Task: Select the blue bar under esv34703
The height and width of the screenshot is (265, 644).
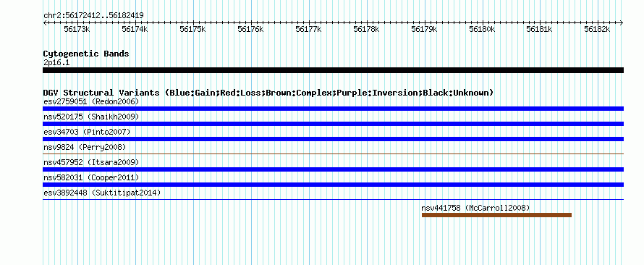Action: tap(333, 139)
